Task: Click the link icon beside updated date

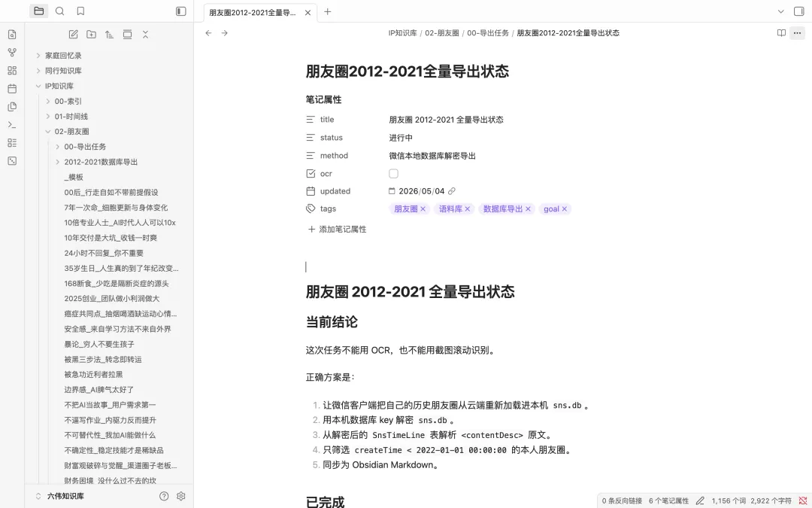Action: click(x=452, y=191)
